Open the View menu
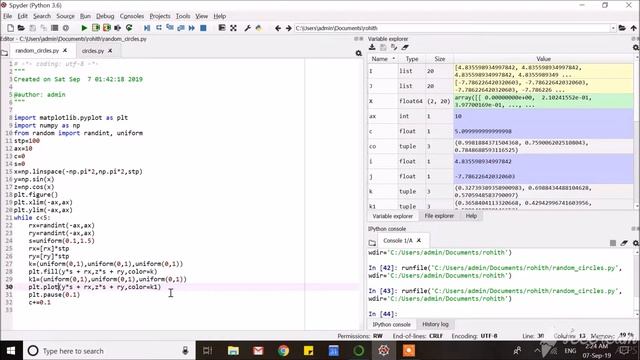 coord(202,16)
